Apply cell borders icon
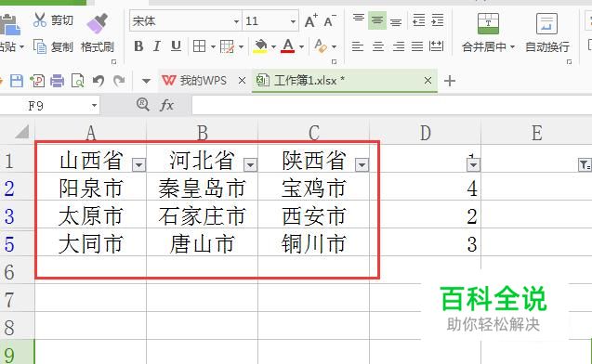 point(199,46)
